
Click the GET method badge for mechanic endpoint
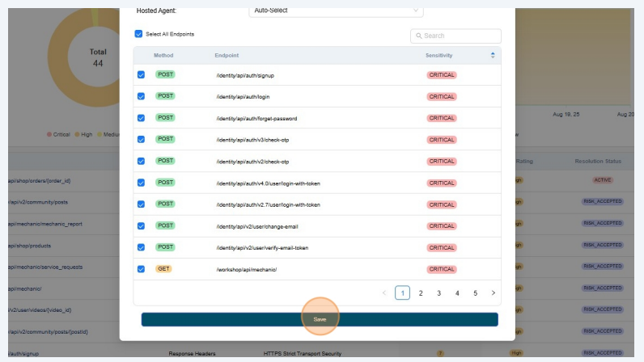point(164,269)
